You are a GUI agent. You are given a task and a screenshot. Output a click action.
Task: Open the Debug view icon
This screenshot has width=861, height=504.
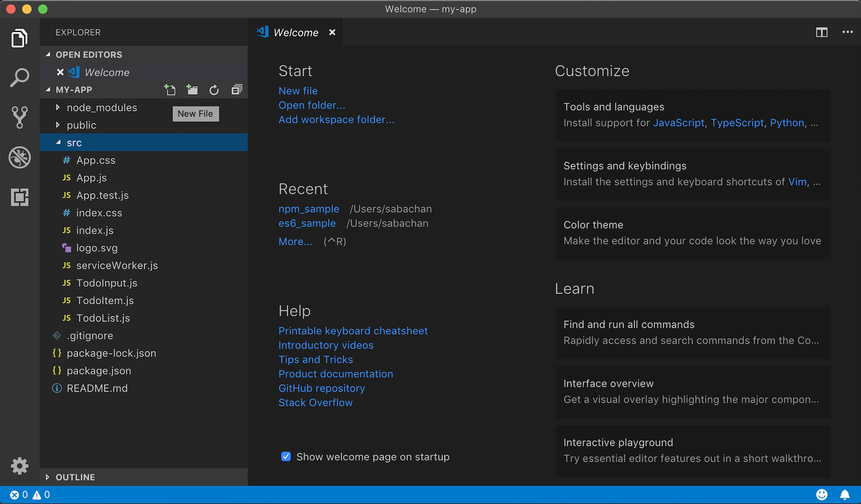(20, 157)
